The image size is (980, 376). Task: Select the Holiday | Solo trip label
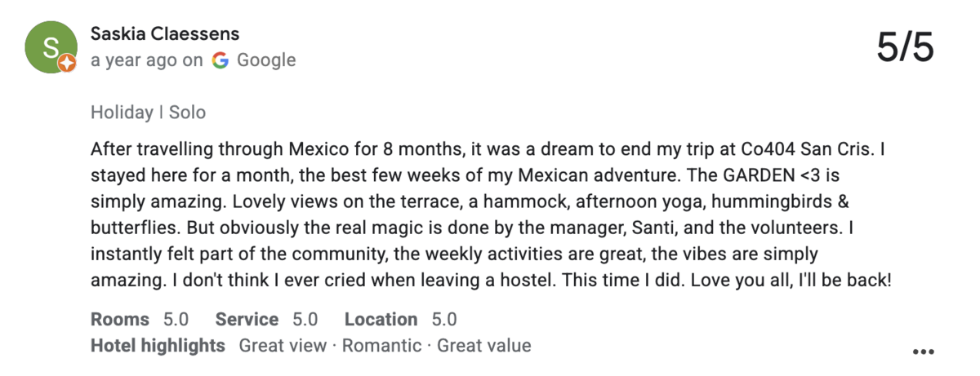pyautogui.click(x=148, y=112)
